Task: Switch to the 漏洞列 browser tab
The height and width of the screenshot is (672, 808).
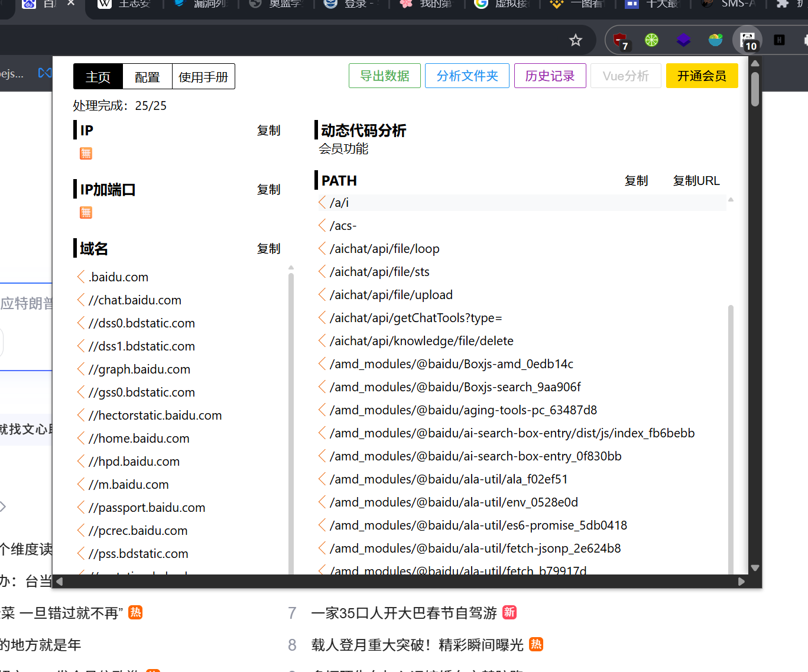Action: click(201, 4)
